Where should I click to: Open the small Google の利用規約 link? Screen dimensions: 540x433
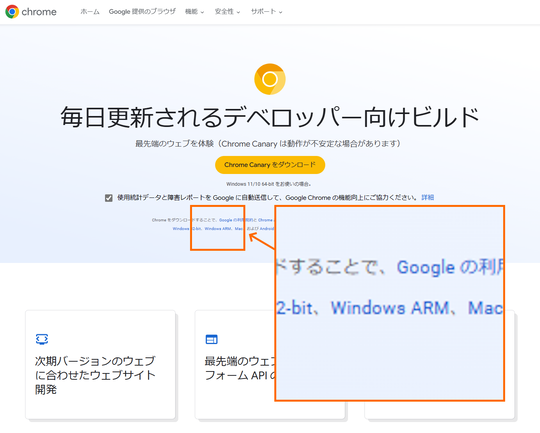236,220
